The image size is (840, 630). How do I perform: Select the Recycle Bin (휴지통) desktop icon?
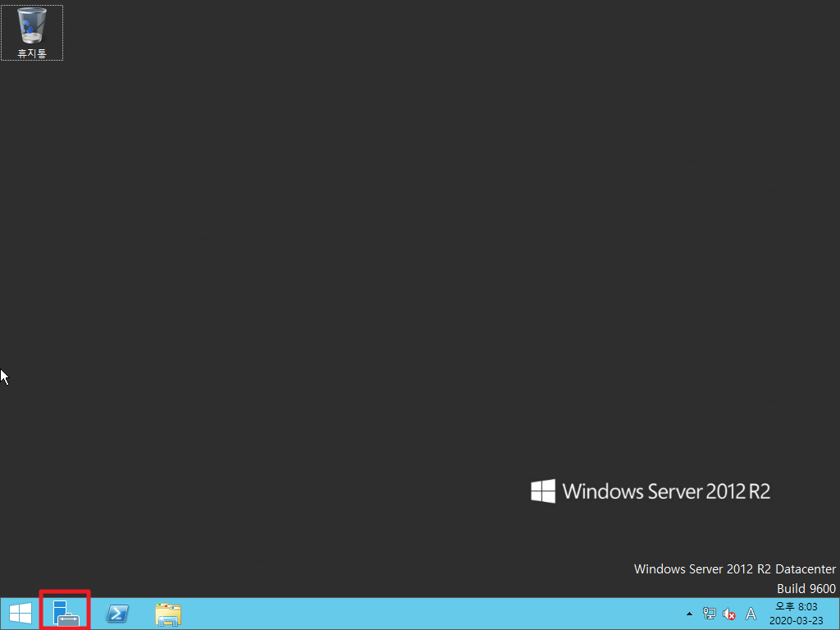tap(32, 33)
